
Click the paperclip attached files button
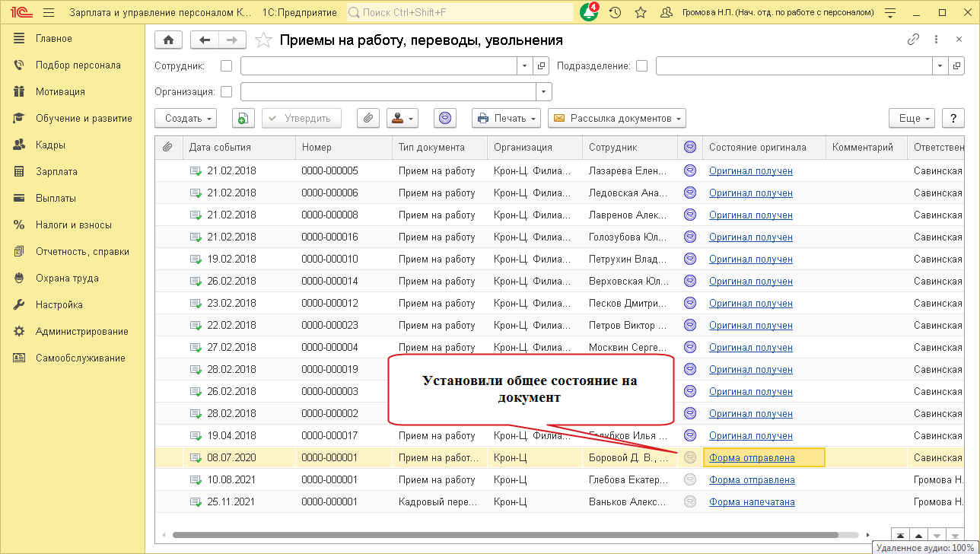tap(367, 118)
